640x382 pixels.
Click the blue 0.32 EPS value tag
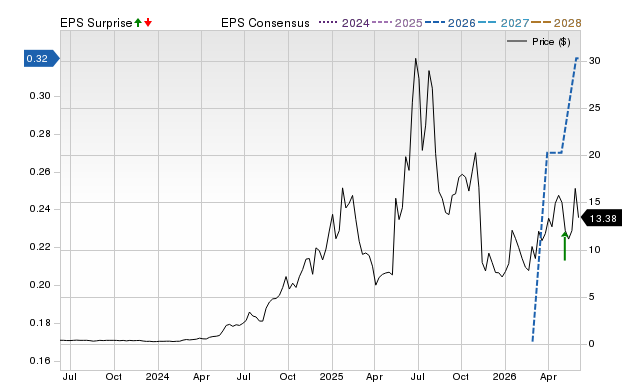(x=41, y=59)
